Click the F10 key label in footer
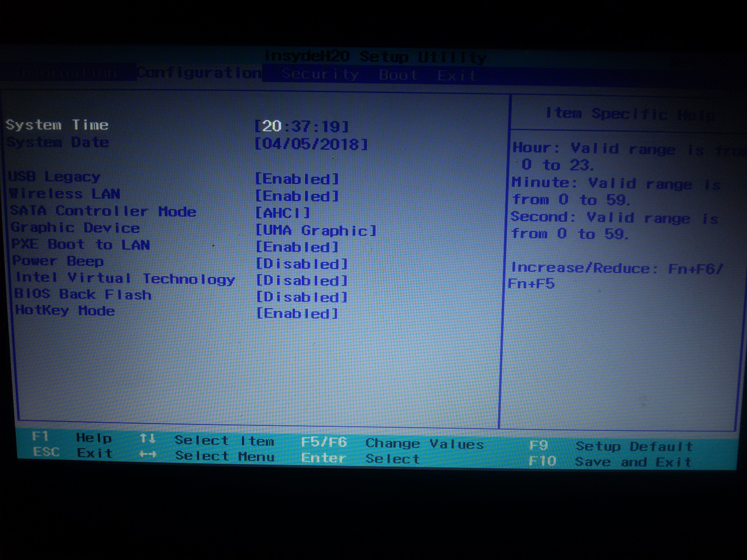This screenshot has height=560, width=747. [542, 461]
